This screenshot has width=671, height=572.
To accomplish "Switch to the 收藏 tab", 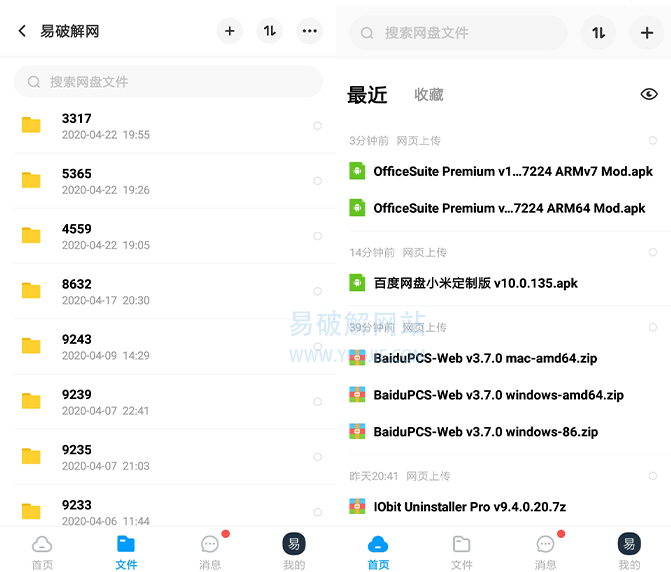I will [x=429, y=95].
